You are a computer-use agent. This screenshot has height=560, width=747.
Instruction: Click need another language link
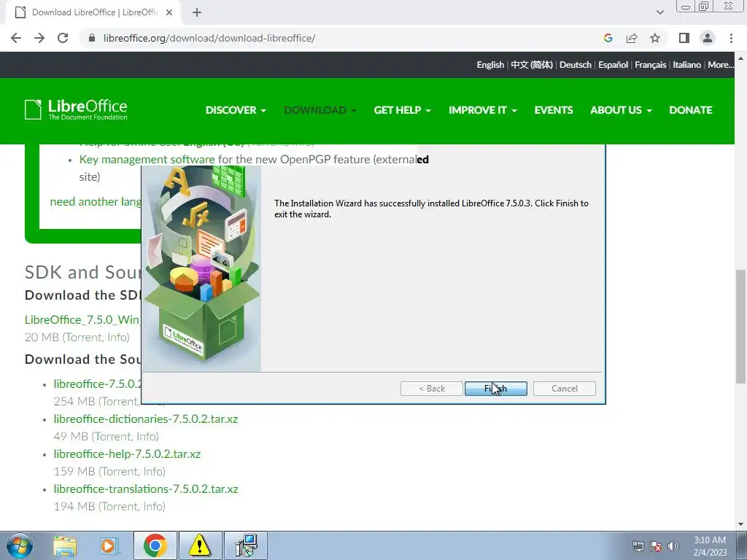click(96, 202)
